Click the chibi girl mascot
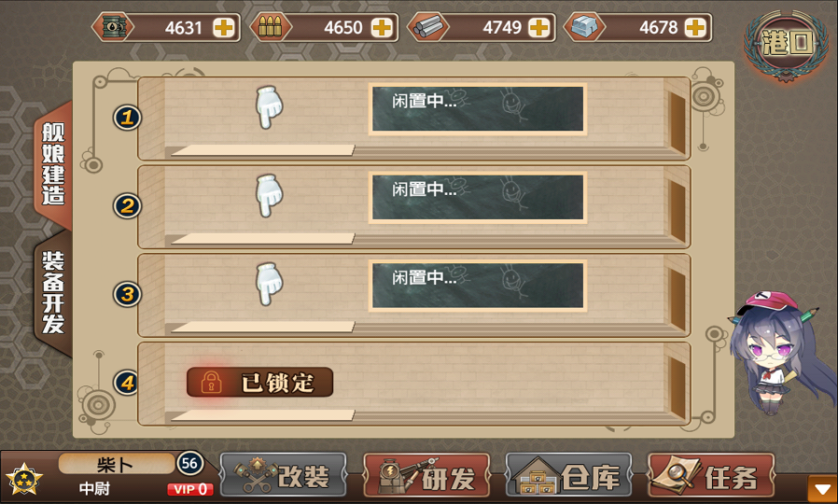Screen dimensions: 838x504 [x=777, y=354]
